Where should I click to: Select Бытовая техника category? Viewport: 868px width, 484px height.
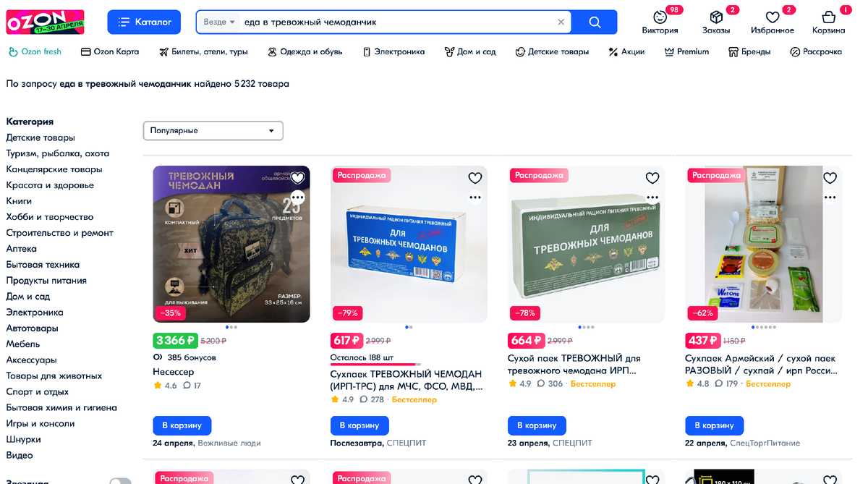[43, 265]
